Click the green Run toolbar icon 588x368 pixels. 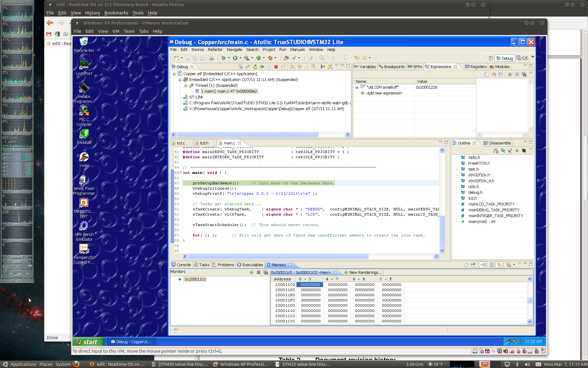pos(235,58)
